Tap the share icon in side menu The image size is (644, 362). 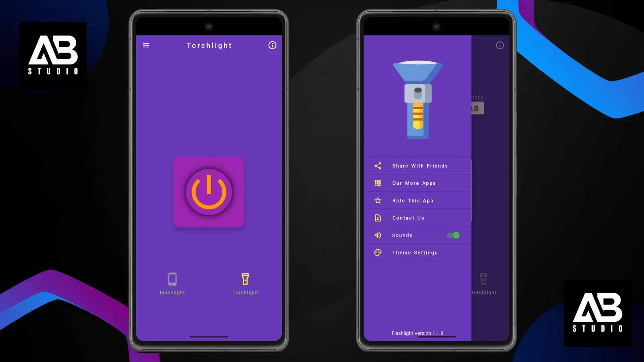(x=378, y=166)
